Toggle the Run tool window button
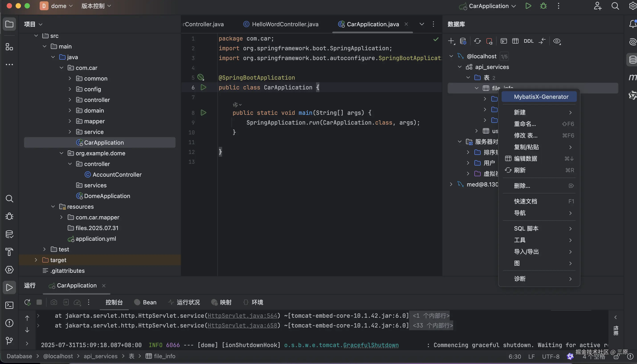 click(x=9, y=287)
